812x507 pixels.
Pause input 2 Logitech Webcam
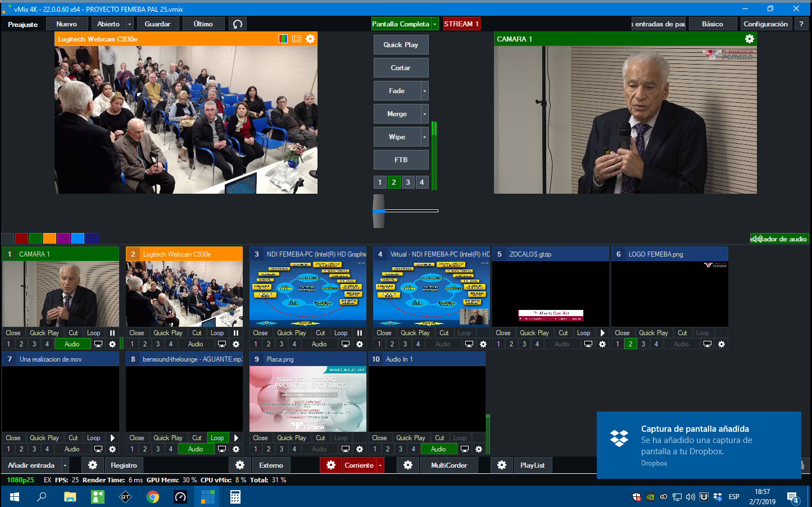(x=236, y=333)
